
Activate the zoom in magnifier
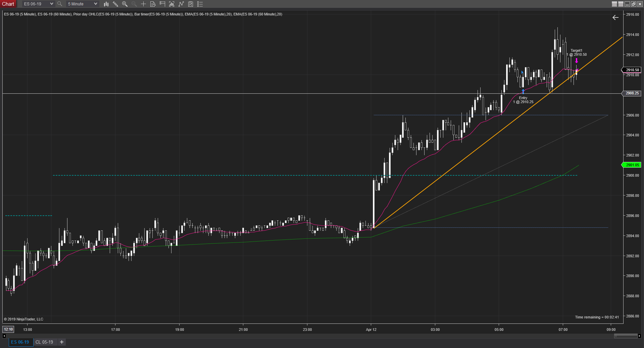click(125, 4)
